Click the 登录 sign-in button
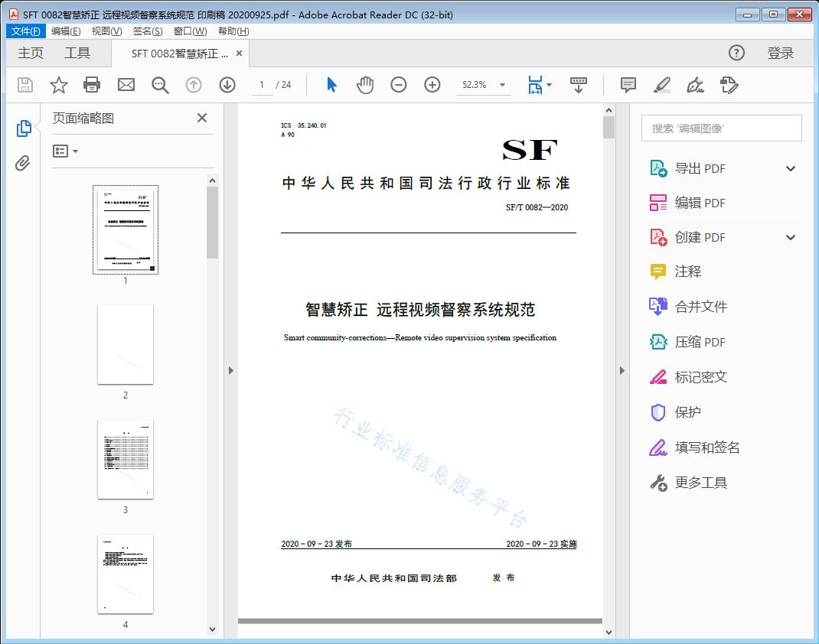 coord(780,53)
